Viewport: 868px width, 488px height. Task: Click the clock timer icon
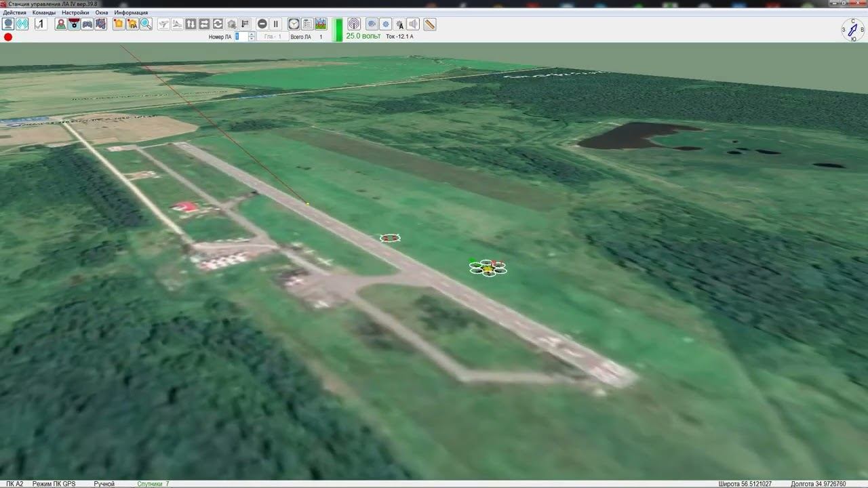[x=294, y=24]
